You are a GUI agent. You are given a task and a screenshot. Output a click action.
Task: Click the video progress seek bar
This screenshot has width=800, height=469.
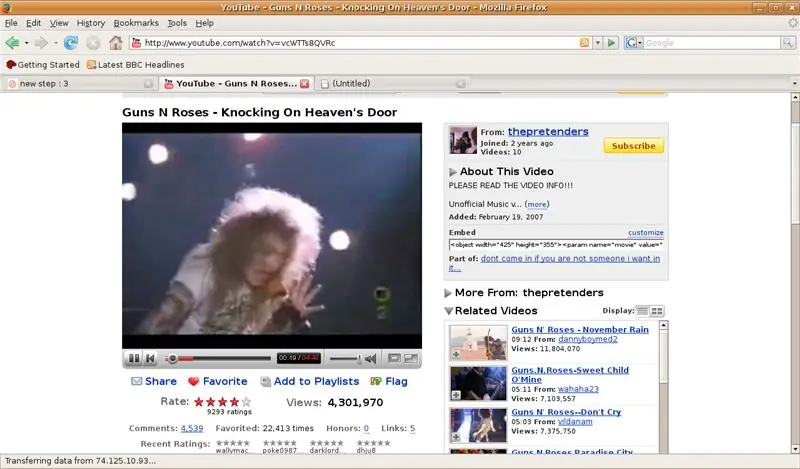click(x=218, y=359)
